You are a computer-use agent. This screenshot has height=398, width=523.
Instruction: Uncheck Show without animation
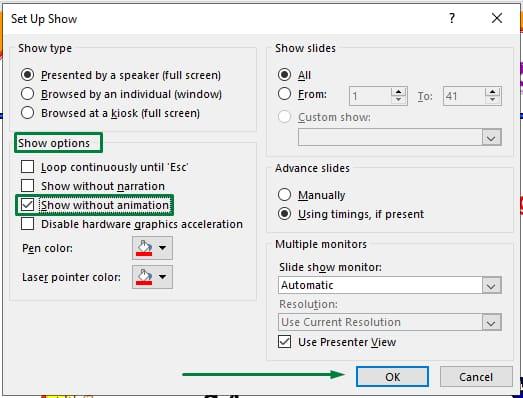tap(27, 205)
